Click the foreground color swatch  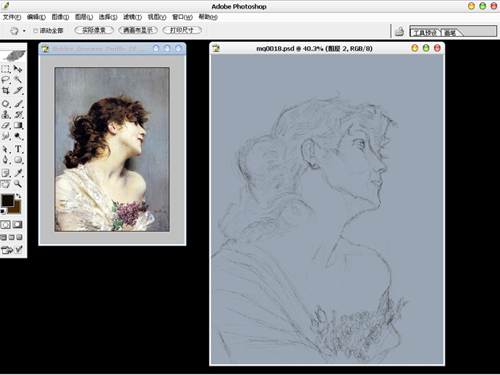[8, 200]
